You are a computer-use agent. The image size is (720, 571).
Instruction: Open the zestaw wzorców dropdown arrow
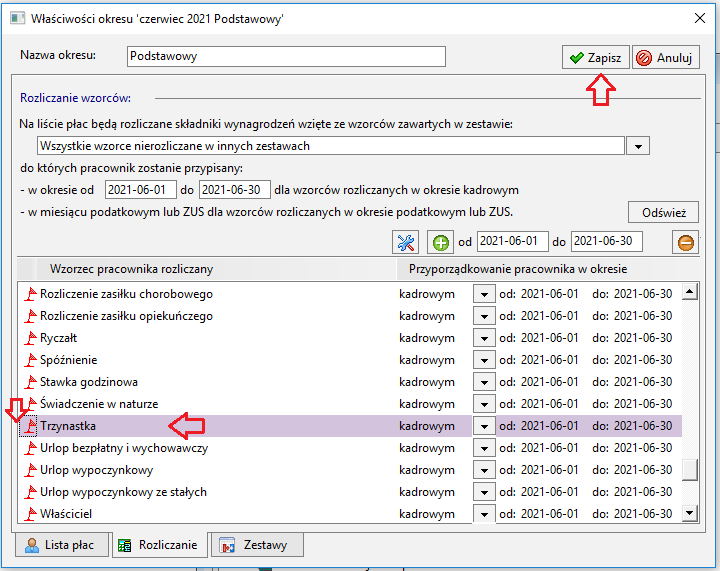coord(638,146)
